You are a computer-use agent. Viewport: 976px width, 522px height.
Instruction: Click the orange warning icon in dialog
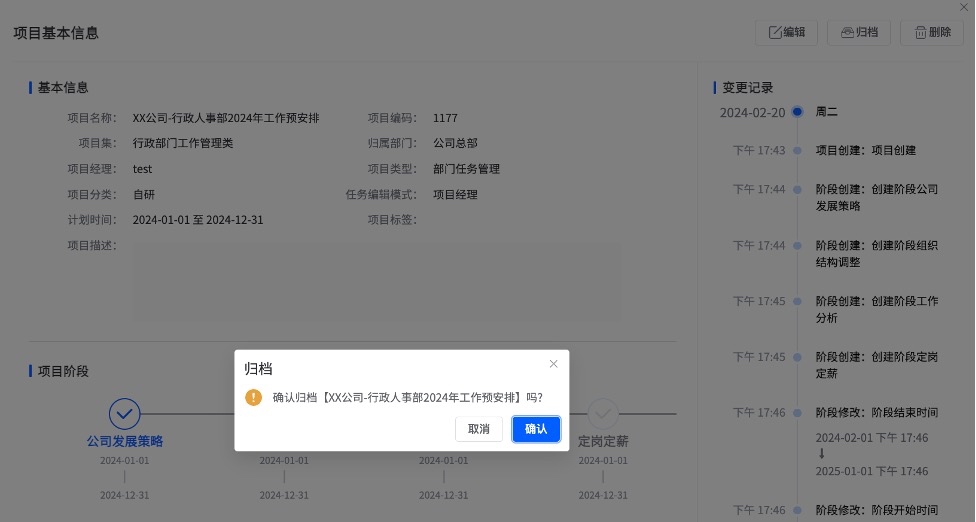253,397
